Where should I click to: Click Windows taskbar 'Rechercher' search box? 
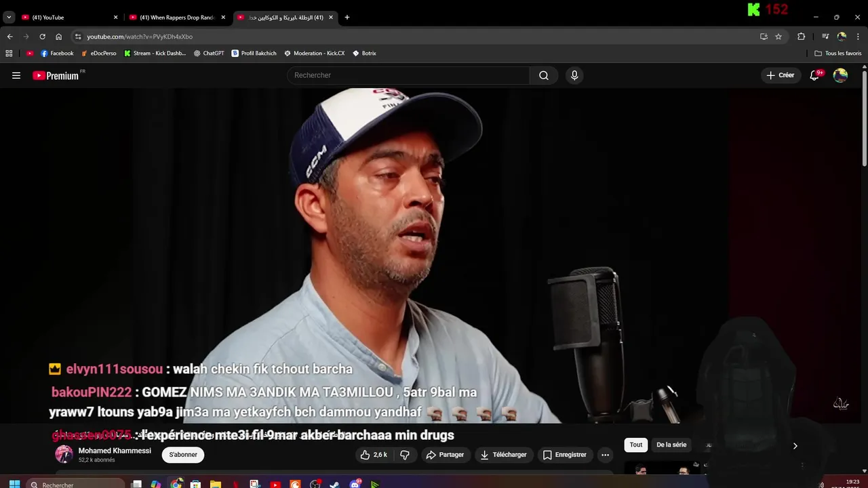coord(76,484)
